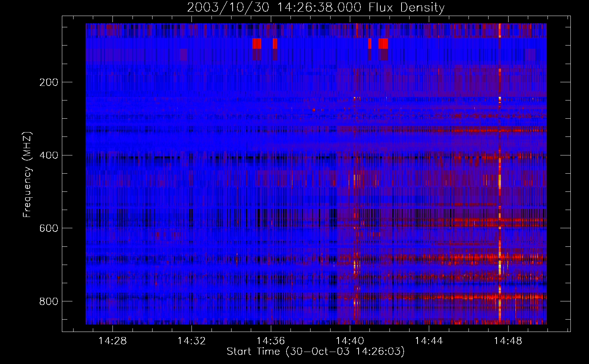This screenshot has height=364, width=589.
Task: Pick the 800 frequency tick label
Action: coord(49,301)
